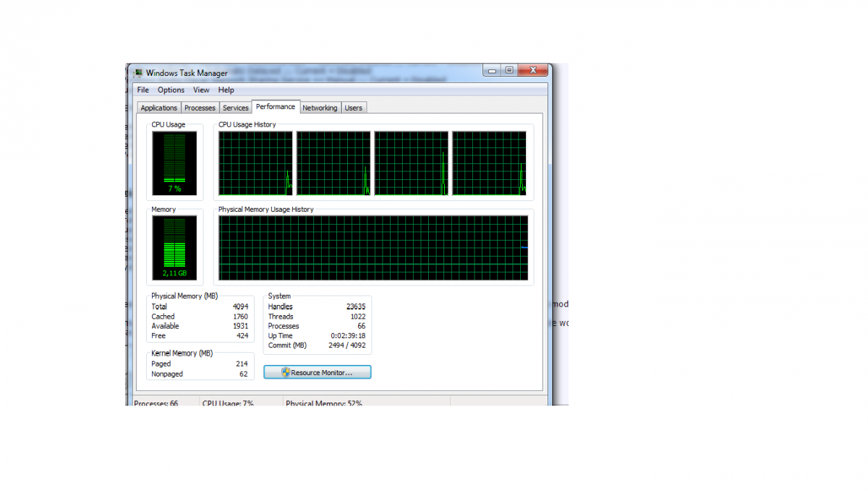Switch to the Processes tab
The height and width of the screenshot is (490, 868).
point(200,108)
